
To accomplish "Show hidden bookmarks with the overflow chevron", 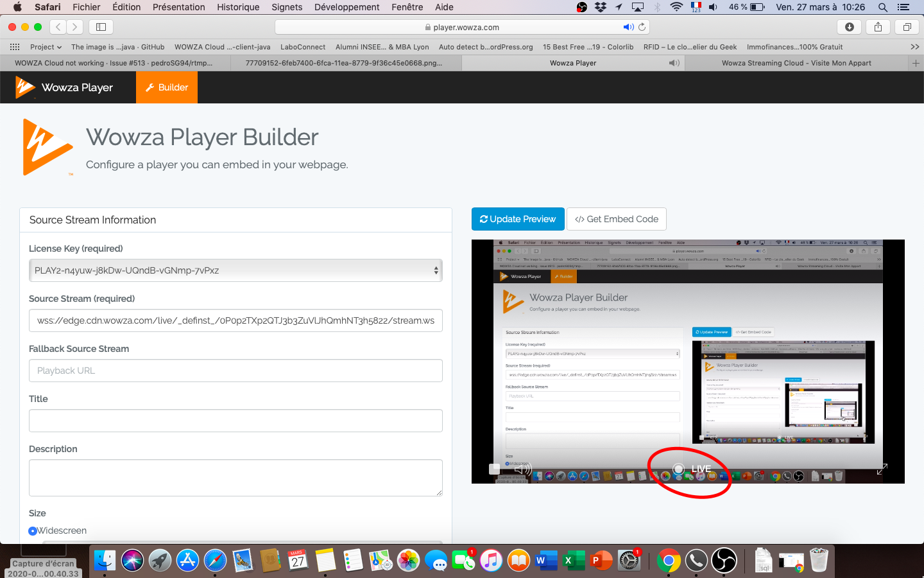I will coord(914,47).
